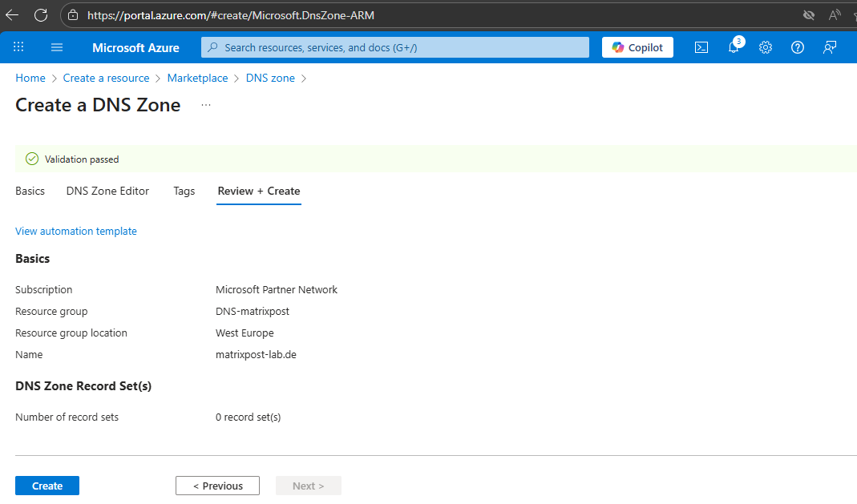Open the ellipsis menu beside page title
The height and width of the screenshot is (504, 857).
pos(206,105)
